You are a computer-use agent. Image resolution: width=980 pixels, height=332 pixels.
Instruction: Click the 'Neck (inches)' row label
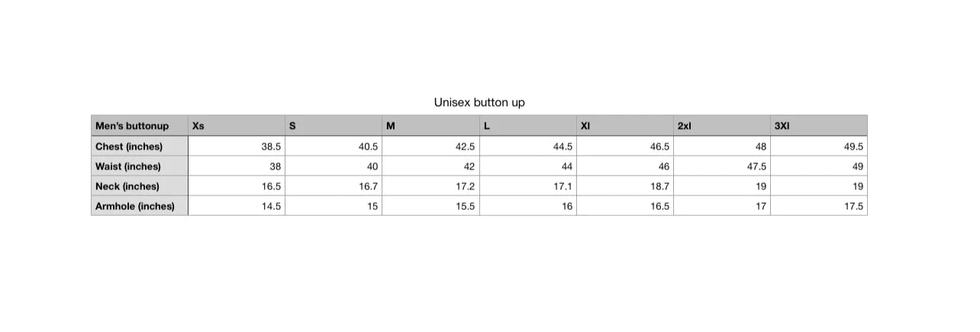click(x=140, y=186)
